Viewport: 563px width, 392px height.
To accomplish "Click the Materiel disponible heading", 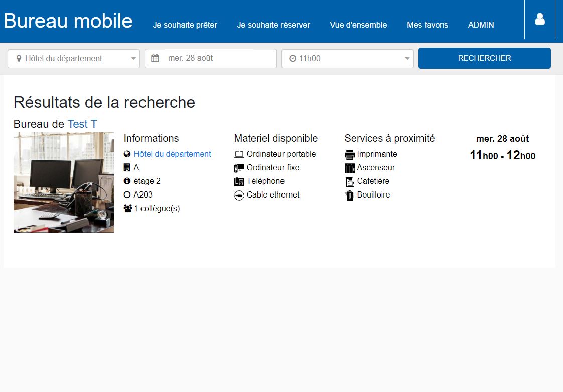I will (276, 138).
